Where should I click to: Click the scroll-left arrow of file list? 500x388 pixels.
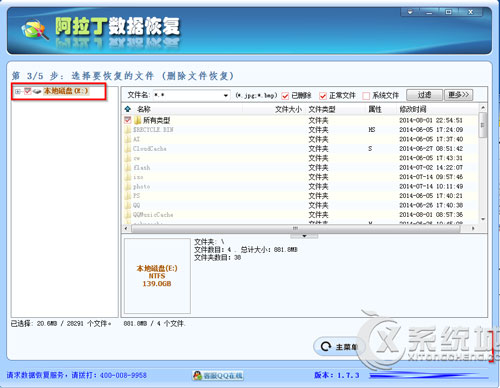coord(126,228)
